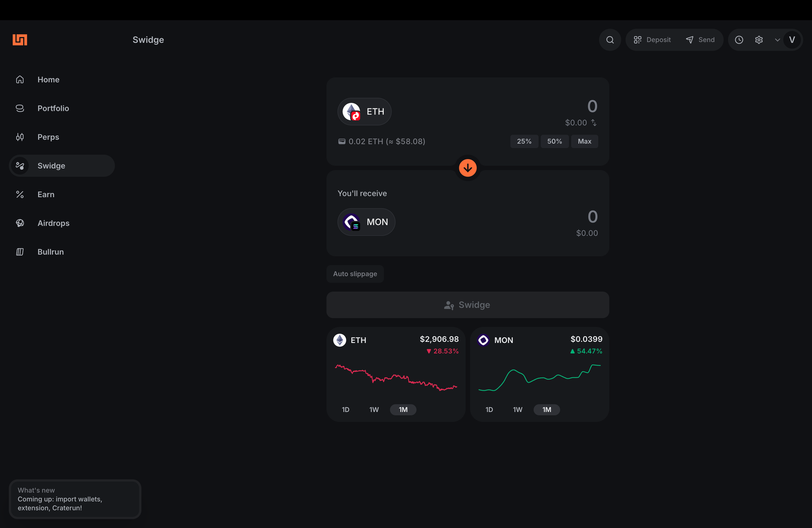The image size is (812, 528).
Task: Click the Max amount button
Action: [584, 141]
